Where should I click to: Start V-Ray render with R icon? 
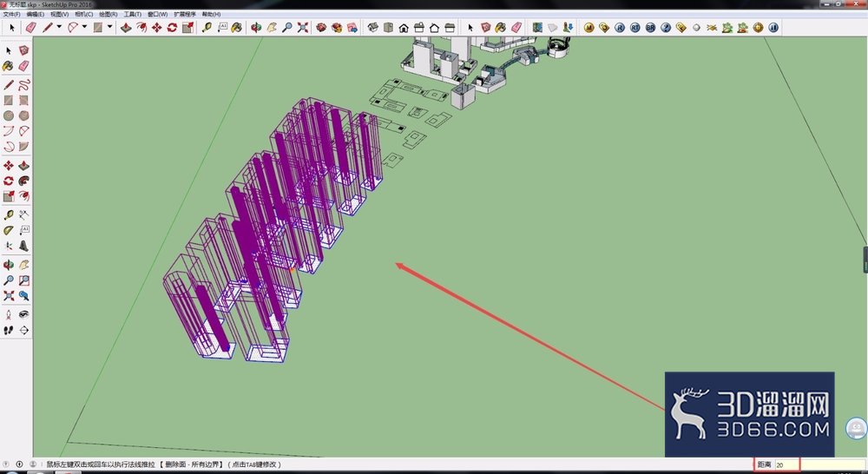620,27
